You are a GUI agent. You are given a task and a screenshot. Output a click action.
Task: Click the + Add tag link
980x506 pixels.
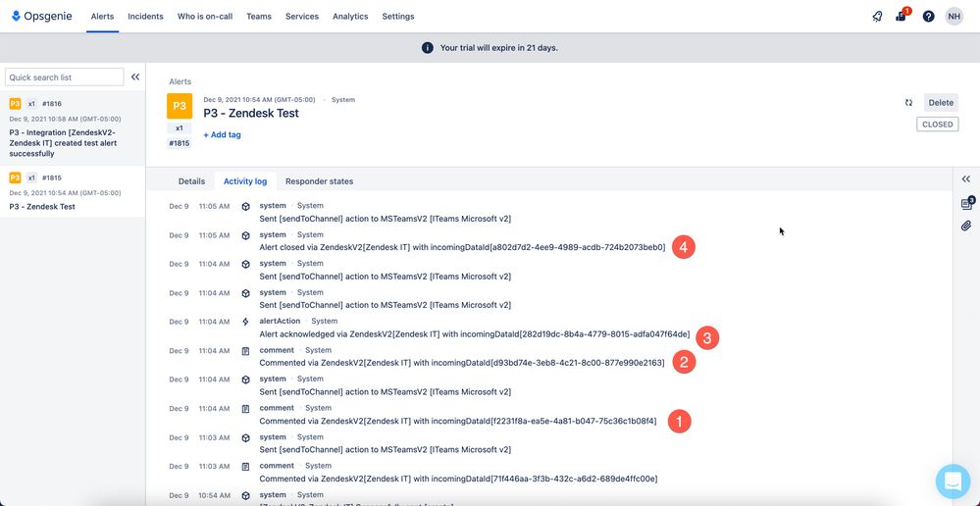tap(222, 134)
